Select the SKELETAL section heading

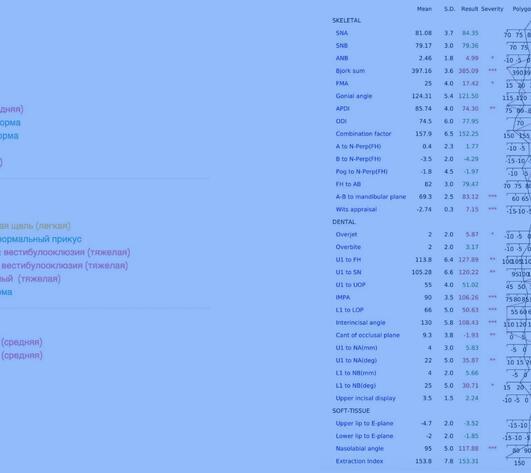(x=346, y=20)
